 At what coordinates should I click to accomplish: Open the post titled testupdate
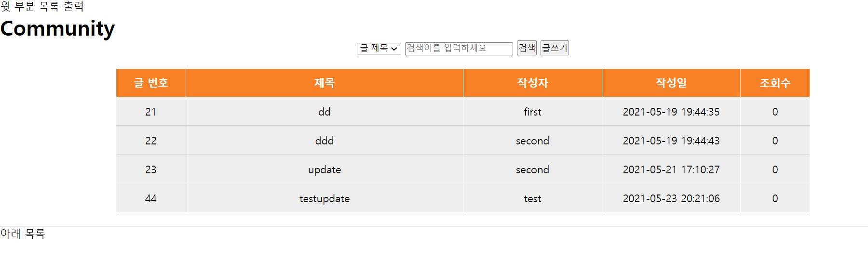[x=325, y=198]
